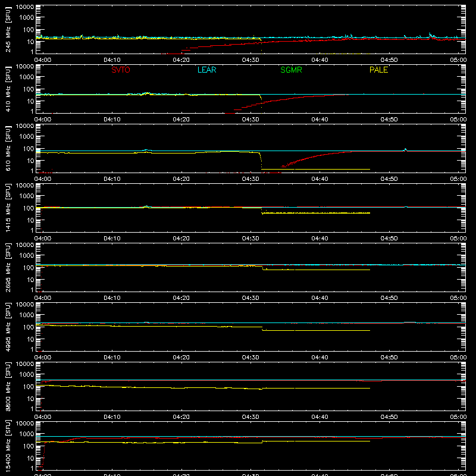Click the red SVTO station label
Image resolution: width=476 pixels, height=476 pixels.
(x=121, y=70)
